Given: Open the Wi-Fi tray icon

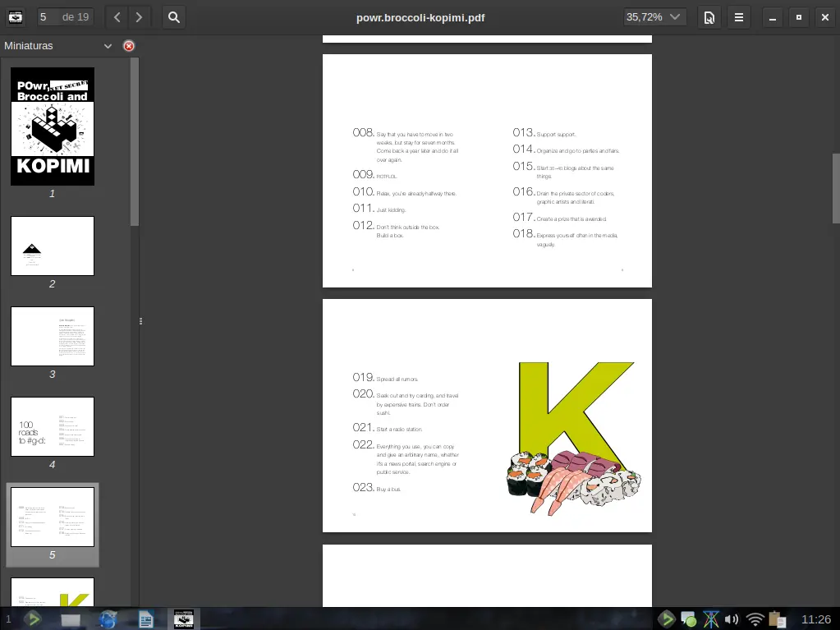Looking at the screenshot, I should tap(755, 620).
